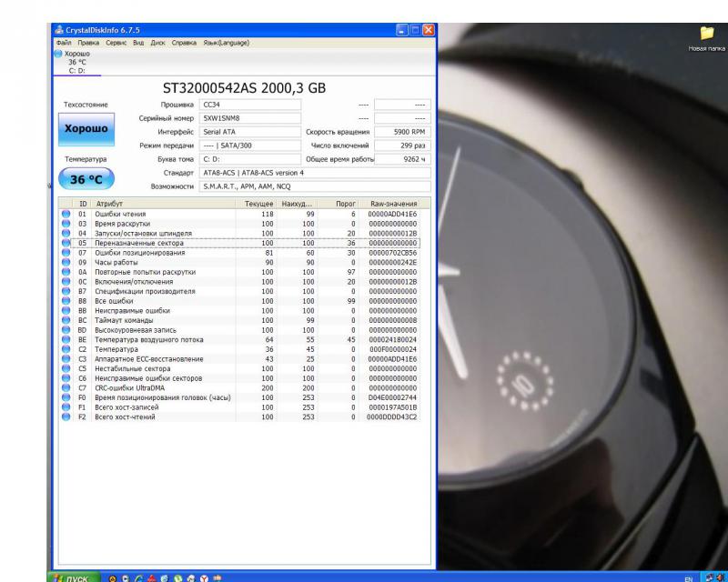This screenshot has width=728, height=582.
Task: Click the status orb for BC Таймаут команды
Action: 66,320
